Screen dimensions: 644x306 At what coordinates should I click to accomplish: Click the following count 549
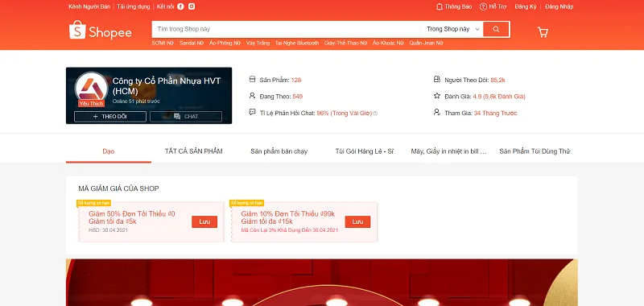[x=298, y=97]
